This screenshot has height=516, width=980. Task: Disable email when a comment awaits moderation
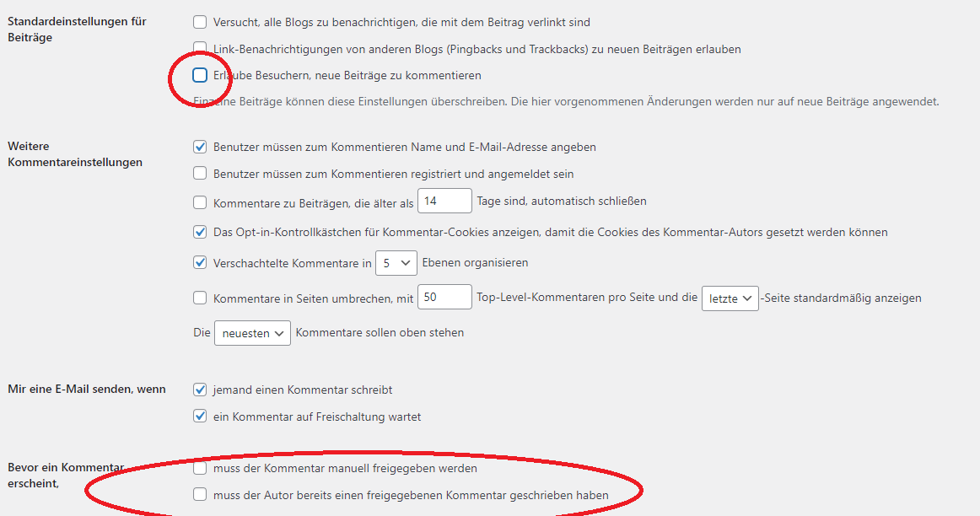(200, 417)
